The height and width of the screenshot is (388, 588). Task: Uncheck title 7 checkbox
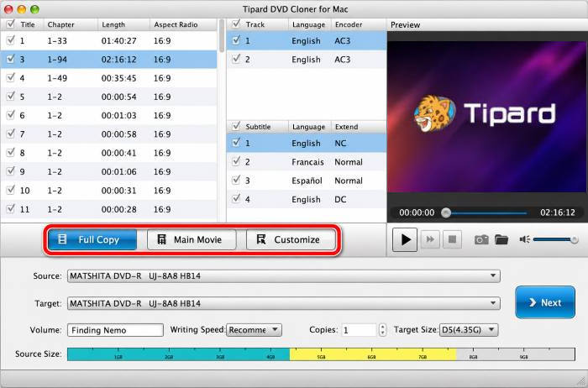(x=11, y=134)
